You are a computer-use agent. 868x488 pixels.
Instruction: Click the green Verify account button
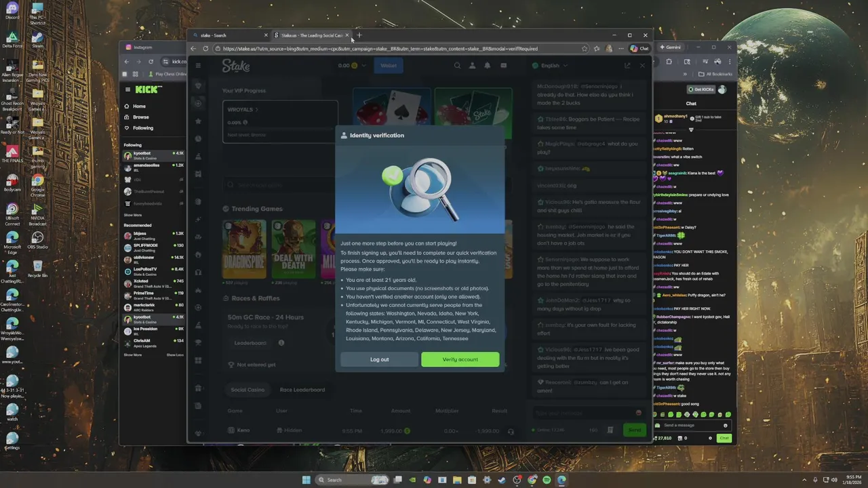[x=460, y=359]
